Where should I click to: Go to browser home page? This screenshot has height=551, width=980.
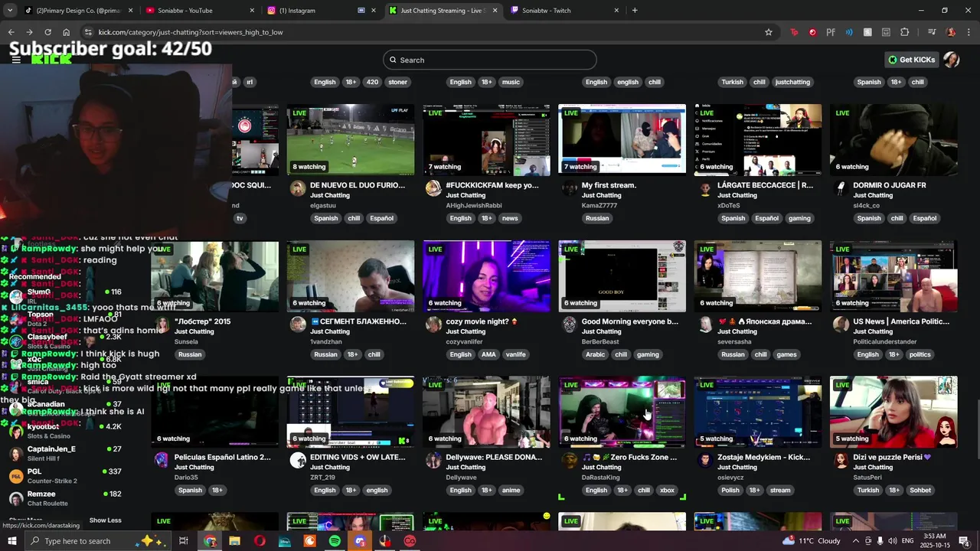pyautogui.click(x=66, y=32)
